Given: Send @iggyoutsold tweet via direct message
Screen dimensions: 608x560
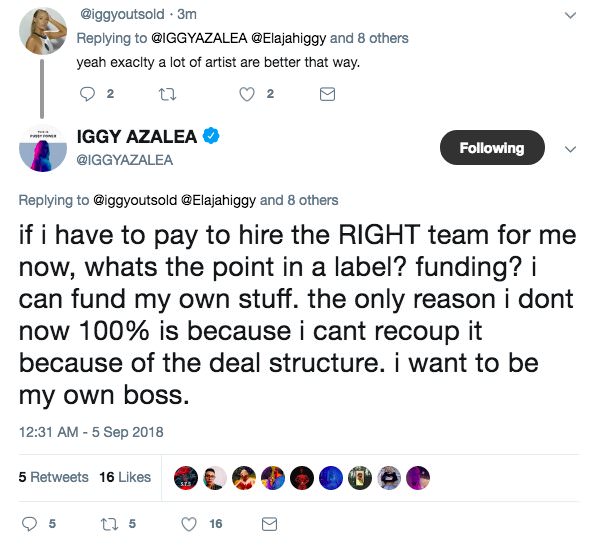Looking at the screenshot, I should pyautogui.click(x=327, y=94).
